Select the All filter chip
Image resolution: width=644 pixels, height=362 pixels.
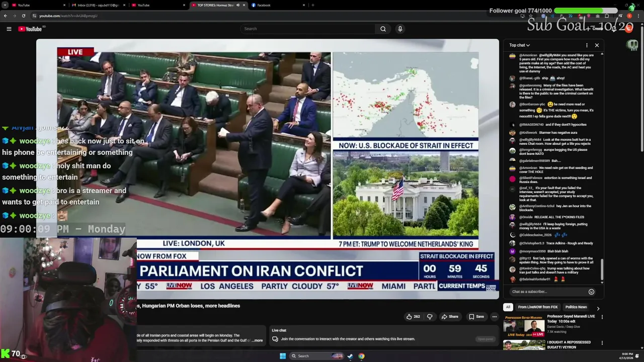tap(508, 307)
